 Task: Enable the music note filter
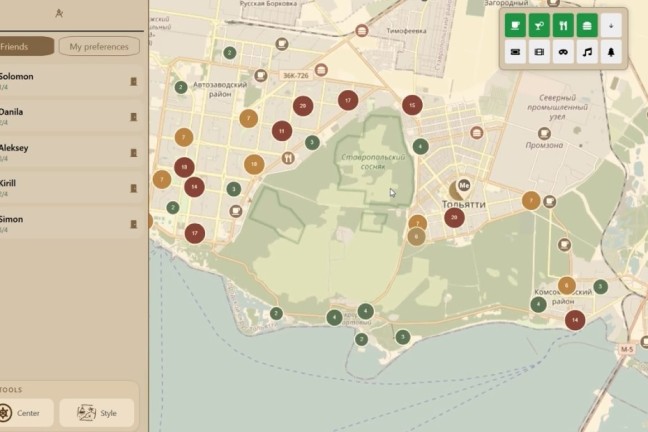pos(587,52)
